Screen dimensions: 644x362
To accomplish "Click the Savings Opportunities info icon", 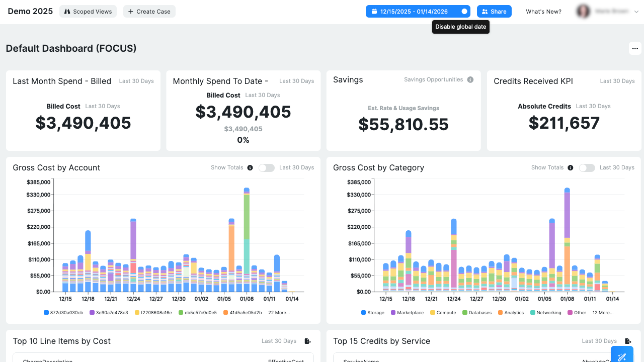I will 470,80.
